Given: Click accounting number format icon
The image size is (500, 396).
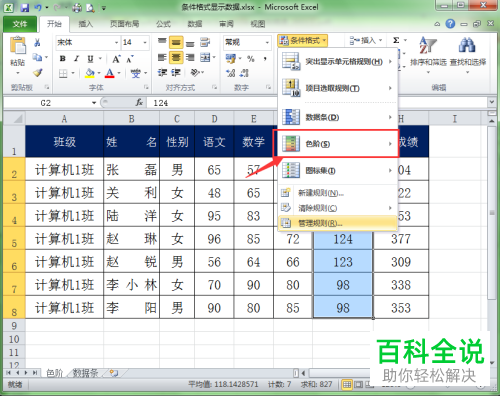Looking at the screenshot, I should 230,59.
